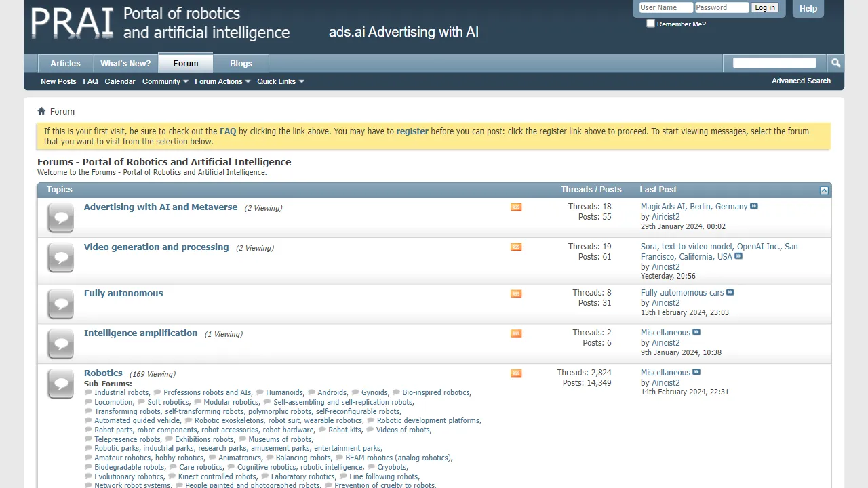The image size is (868, 488).
Task: Click forum status icon for Robotics
Action: pyautogui.click(x=61, y=384)
